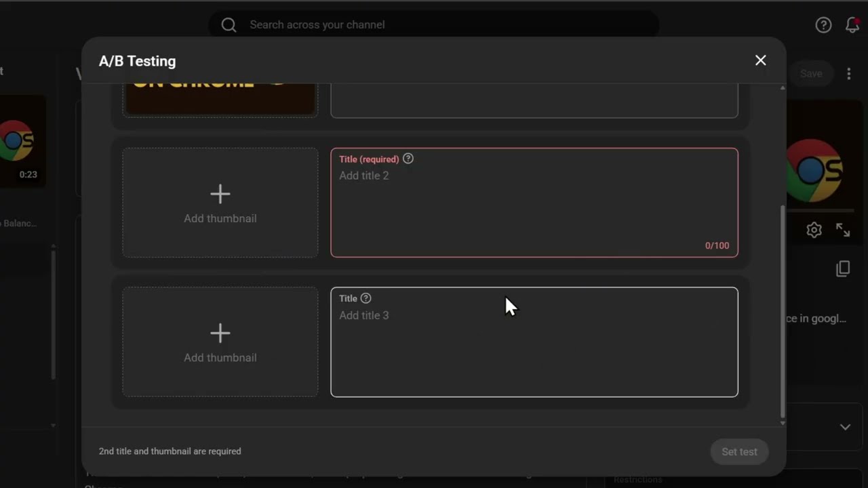This screenshot has height=488, width=868.
Task: Expand the video preview to fullscreen
Action: click(x=843, y=230)
